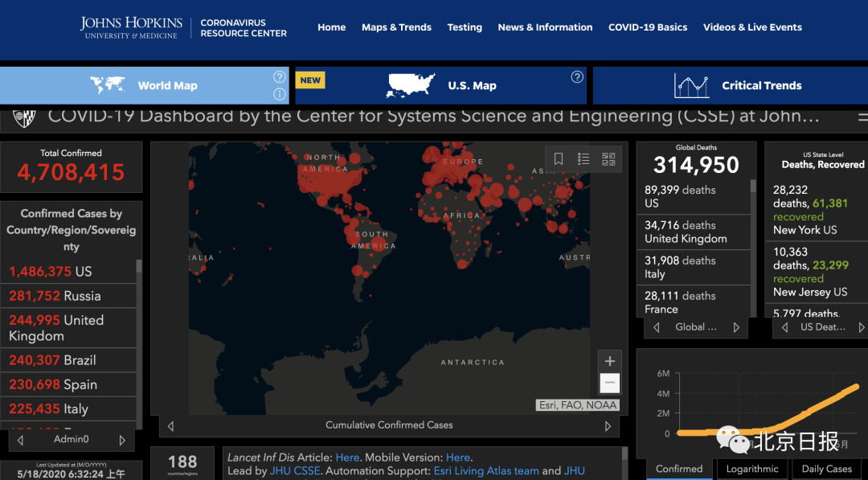Zoom out on the map with minus button
The width and height of the screenshot is (868, 480).
pyautogui.click(x=609, y=383)
